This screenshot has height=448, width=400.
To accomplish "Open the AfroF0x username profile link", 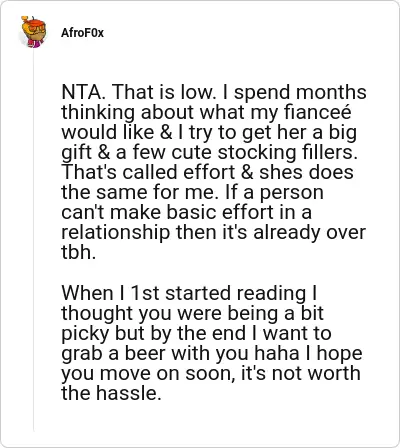I will [82, 33].
